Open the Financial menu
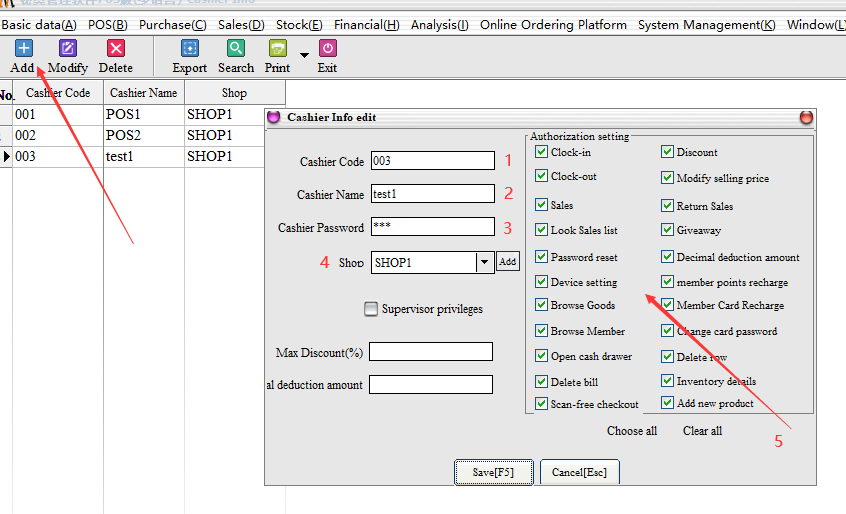Image resolution: width=846 pixels, height=514 pixels. (366, 24)
